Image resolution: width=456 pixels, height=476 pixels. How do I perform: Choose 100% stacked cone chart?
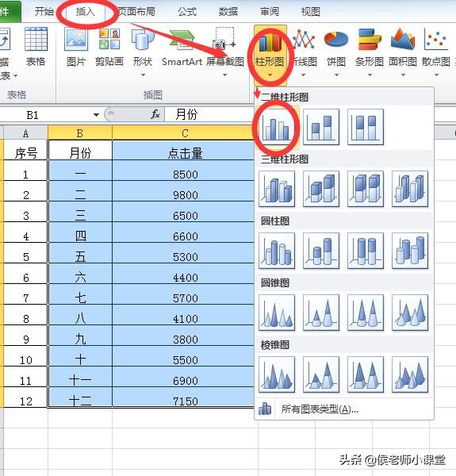pyautogui.click(x=366, y=313)
